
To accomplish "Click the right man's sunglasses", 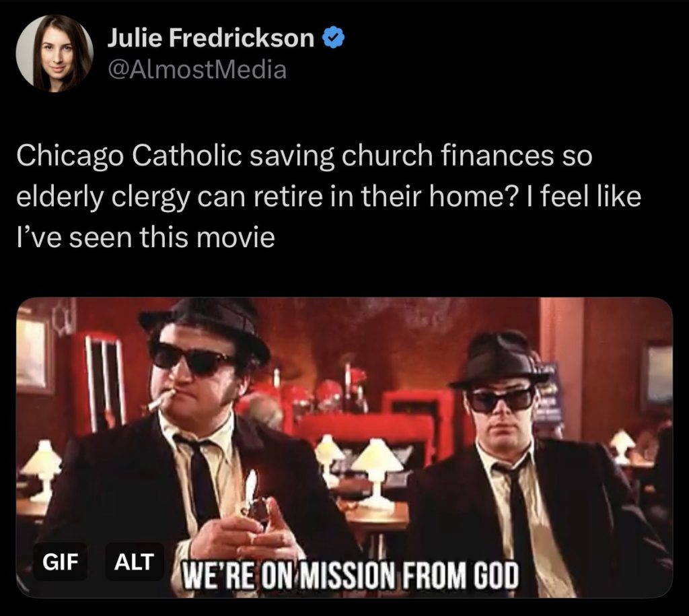I will [x=501, y=399].
